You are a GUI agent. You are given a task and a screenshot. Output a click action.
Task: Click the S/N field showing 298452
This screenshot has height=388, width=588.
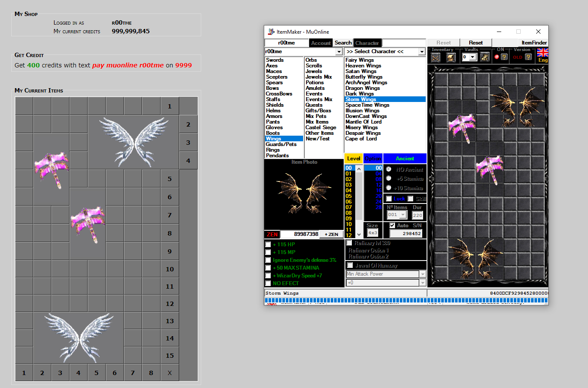406,233
